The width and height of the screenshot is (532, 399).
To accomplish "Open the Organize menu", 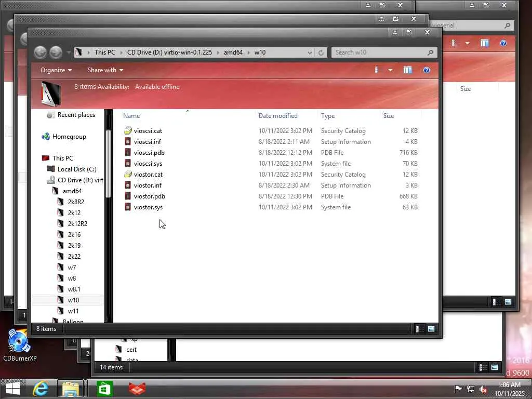I will (56, 70).
